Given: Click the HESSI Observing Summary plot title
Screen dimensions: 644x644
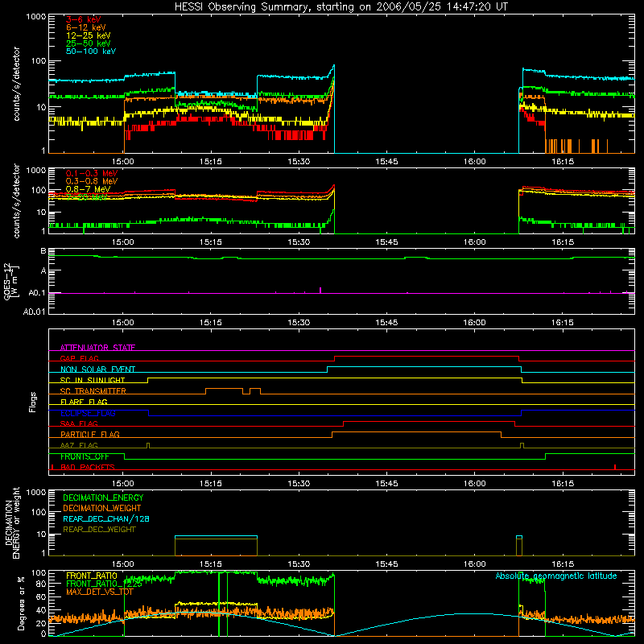Looking at the screenshot, I should pyautogui.click(x=341, y=6).
